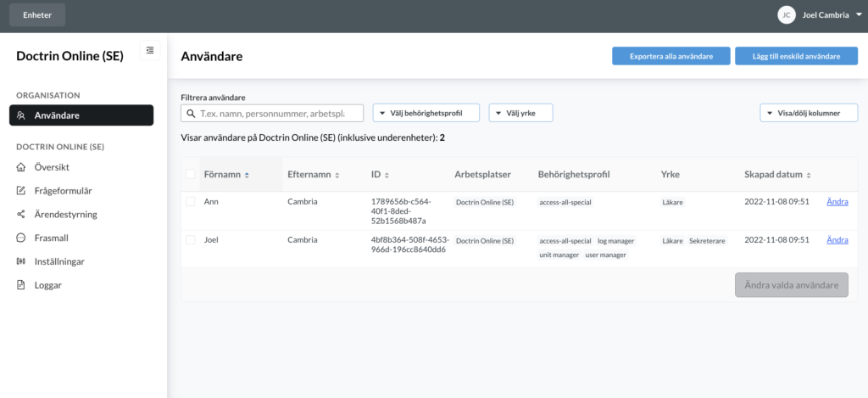
Task: Check the checkbox for user Joel
Action: click(x=191, y=240)
